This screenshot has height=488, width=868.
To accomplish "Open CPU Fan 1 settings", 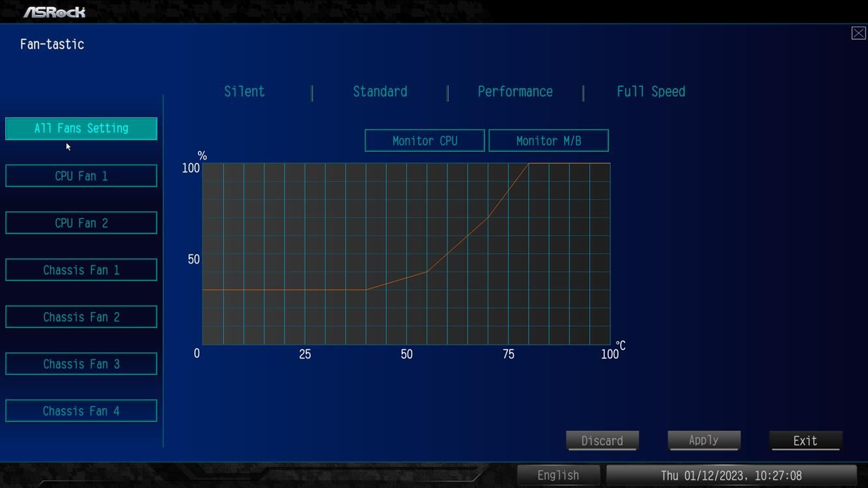I will tap(81, 176).
